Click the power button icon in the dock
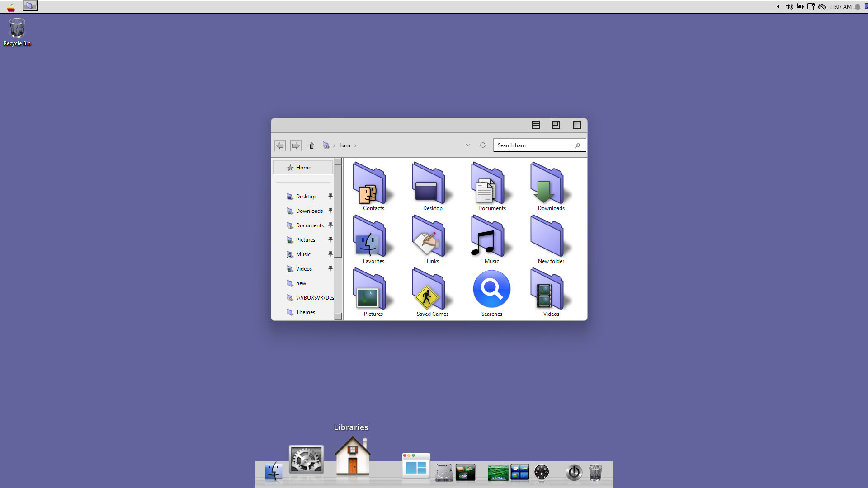The width and height of the screenshot is (868, 488). click(x=574, y=473)
